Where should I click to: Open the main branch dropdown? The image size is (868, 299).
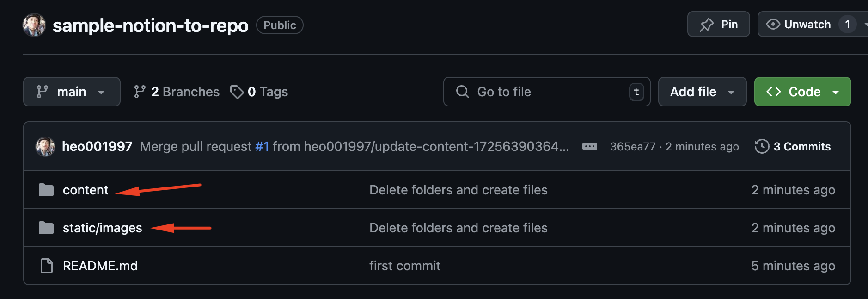[72, 92]
